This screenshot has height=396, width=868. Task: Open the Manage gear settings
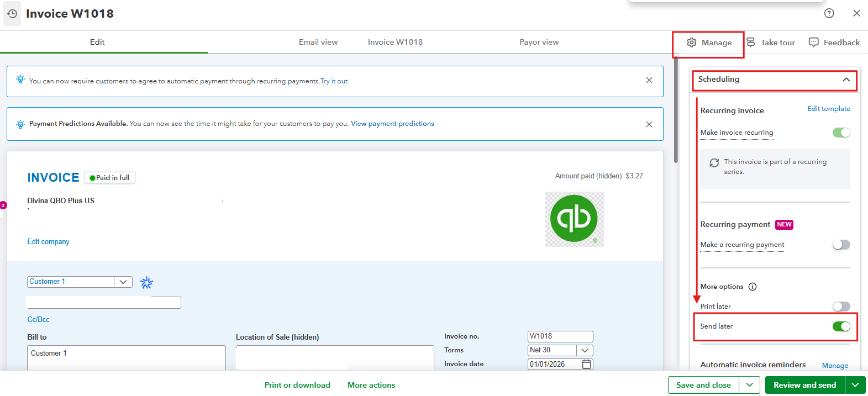pyautogui.click(x=709, y=43)
